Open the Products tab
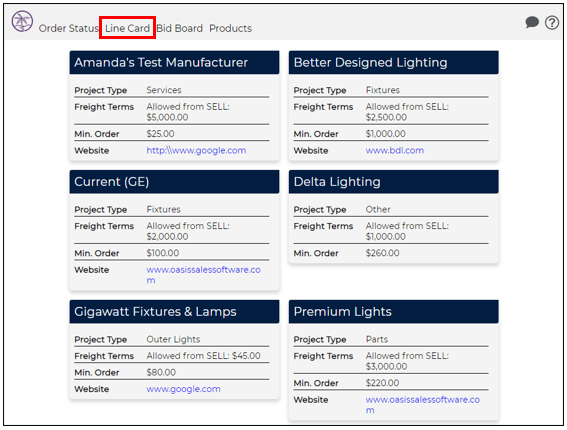Screen dimensions: 567x430 (230, 28)
